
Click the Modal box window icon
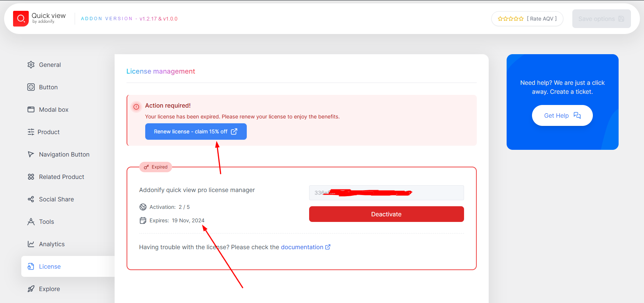click(31, 109)
